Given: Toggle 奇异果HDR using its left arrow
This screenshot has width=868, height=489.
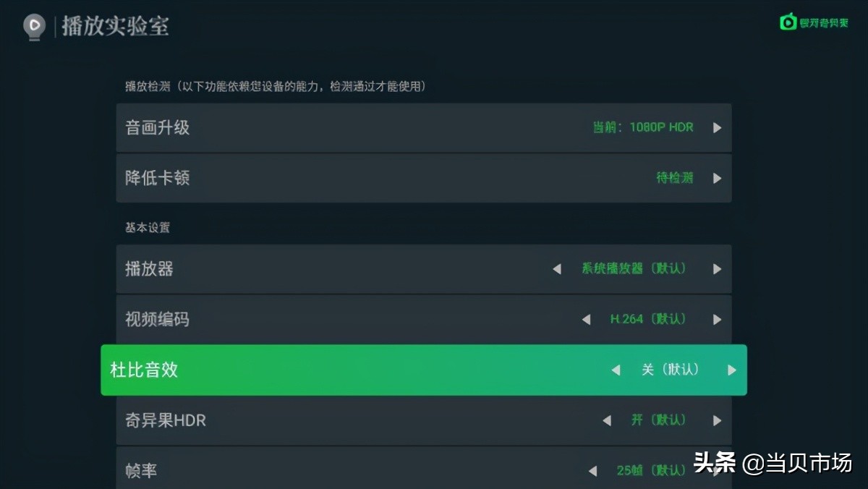Looking at the screenshot, I should 607,420.
